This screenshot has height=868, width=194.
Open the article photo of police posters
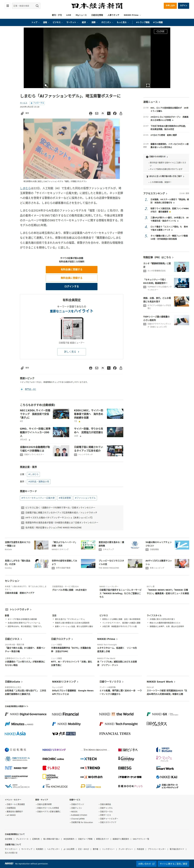(72, 149)
